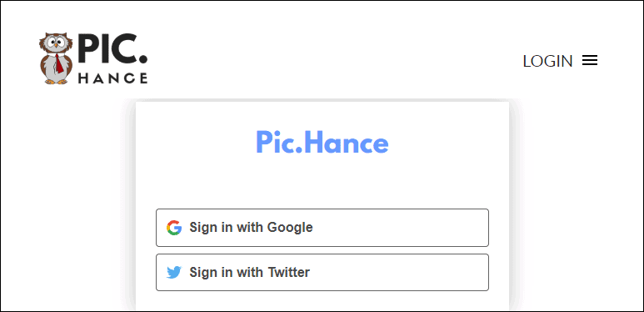Sign in with Twitter button
The width and height of the screenshot is (644, 312).
coord(322,273)
